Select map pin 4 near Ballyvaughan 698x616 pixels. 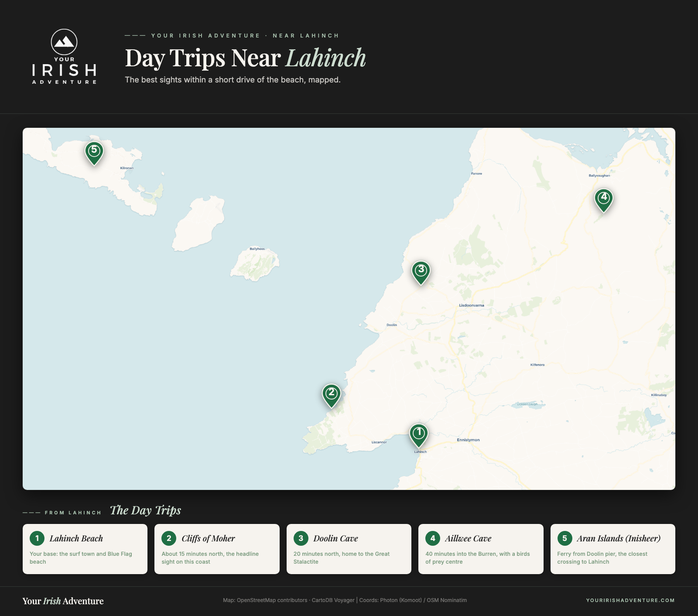coord(604,200)
